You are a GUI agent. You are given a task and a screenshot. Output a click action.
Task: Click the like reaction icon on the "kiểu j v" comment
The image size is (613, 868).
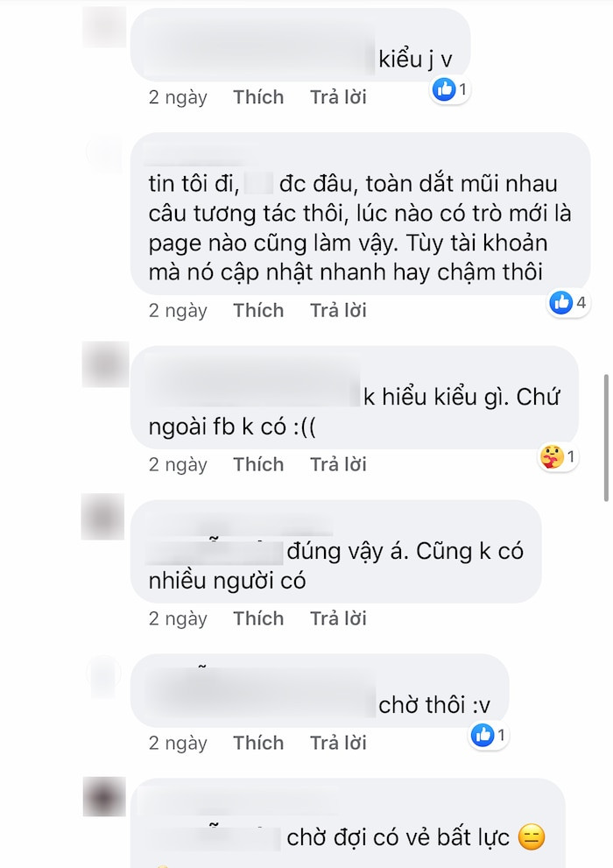pos(444,89)
